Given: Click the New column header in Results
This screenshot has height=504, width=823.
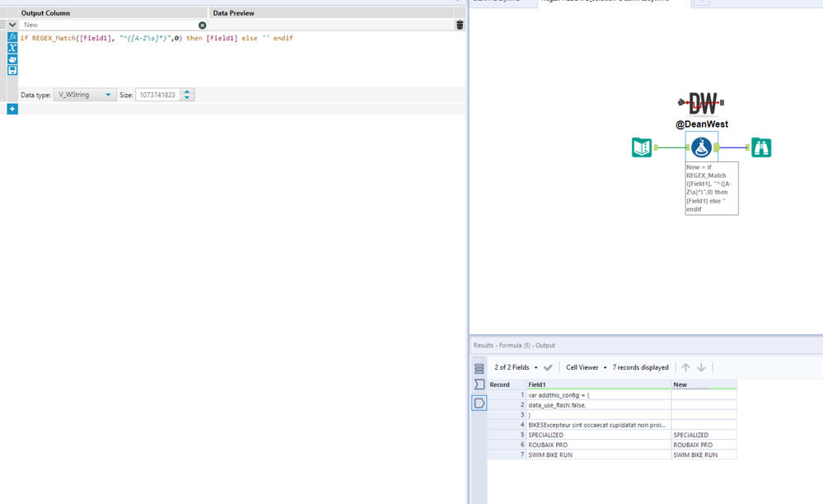Looking at the screenshot, I should click(704, 385).
